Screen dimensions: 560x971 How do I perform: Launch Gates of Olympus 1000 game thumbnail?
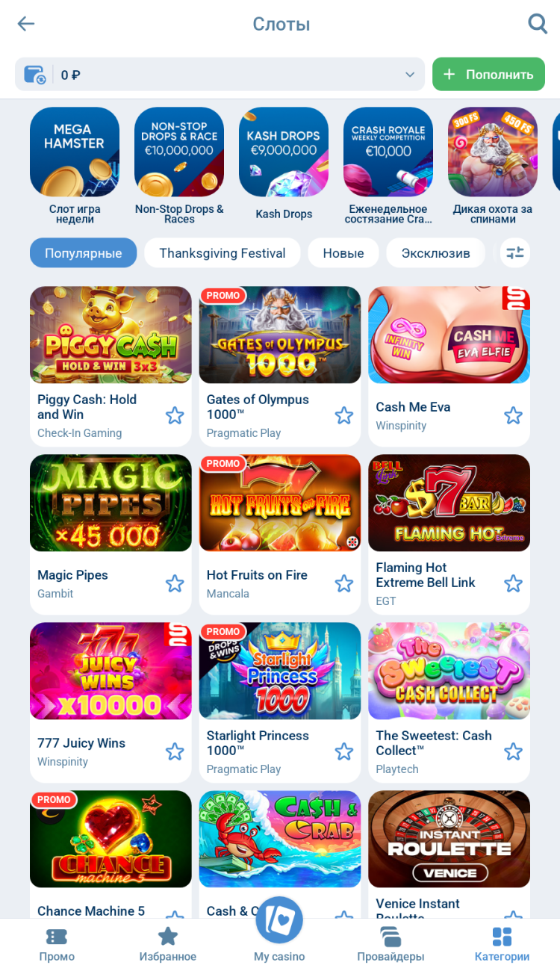[x=280, y=335]
